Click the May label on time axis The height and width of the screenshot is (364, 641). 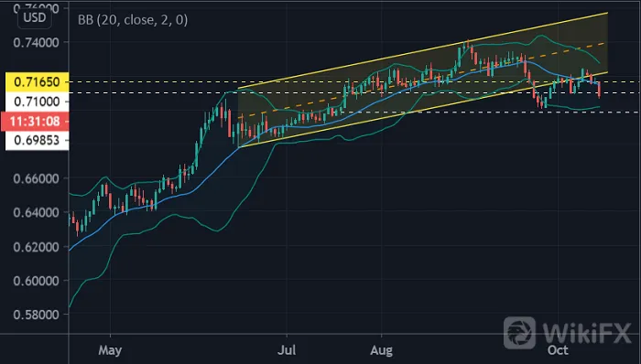pyautogui.click(x=111, y=350)
